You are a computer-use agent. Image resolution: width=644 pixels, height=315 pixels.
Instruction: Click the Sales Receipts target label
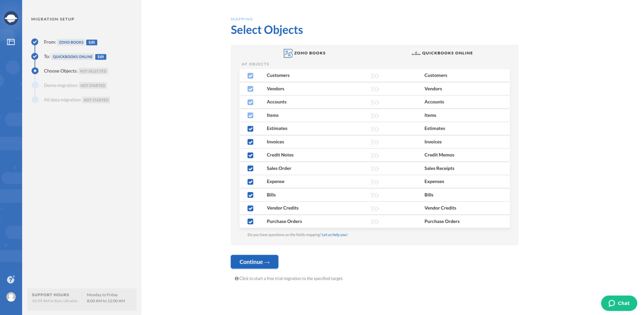pos(439,168)
